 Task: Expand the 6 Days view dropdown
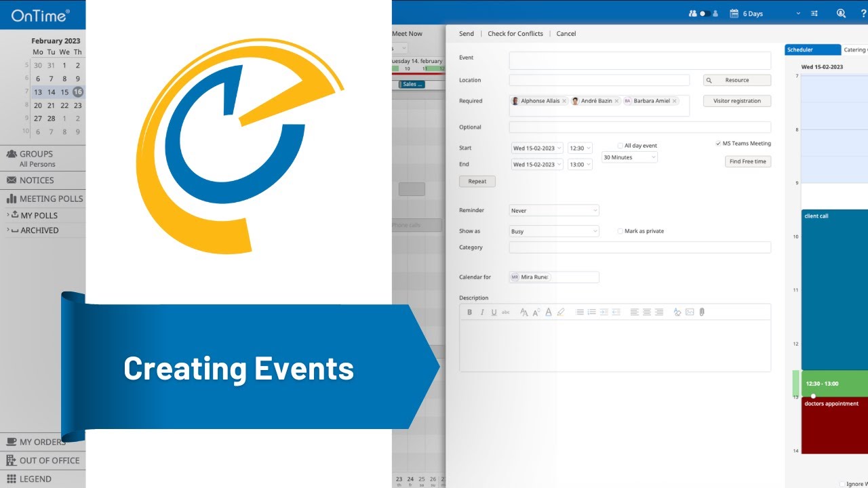[x=798, y=14]
